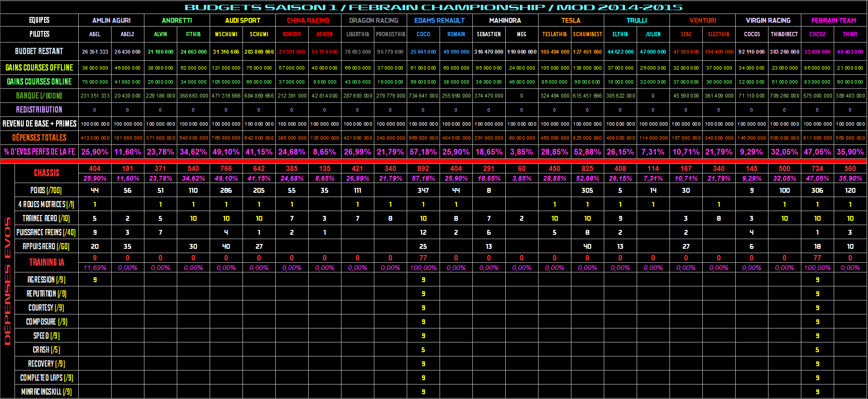Click the BUDGETS SAISON 1 title banner
This screenshot has height=399, width=868.
pos(434,7)
